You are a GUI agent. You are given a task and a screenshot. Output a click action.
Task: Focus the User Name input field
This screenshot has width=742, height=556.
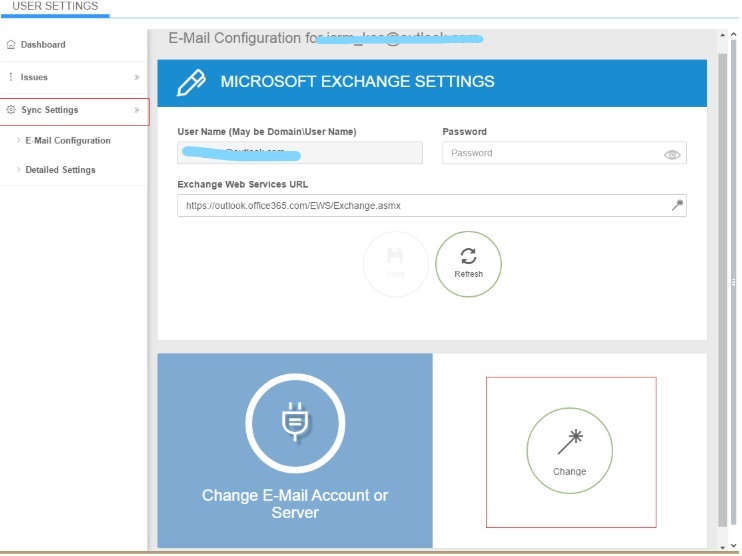(300, 153)
